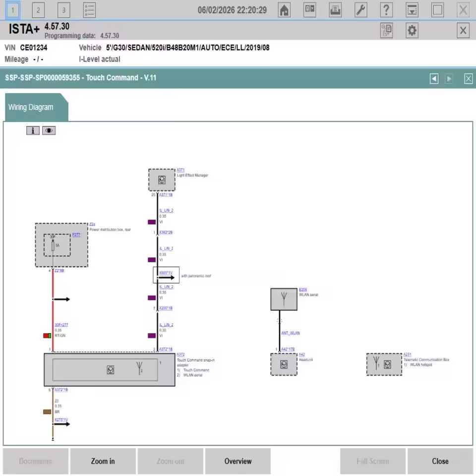Open the A371 Light Effect Manager link
Image resolution: width=476 pixels, height=476 pixels.
point(180,170)
